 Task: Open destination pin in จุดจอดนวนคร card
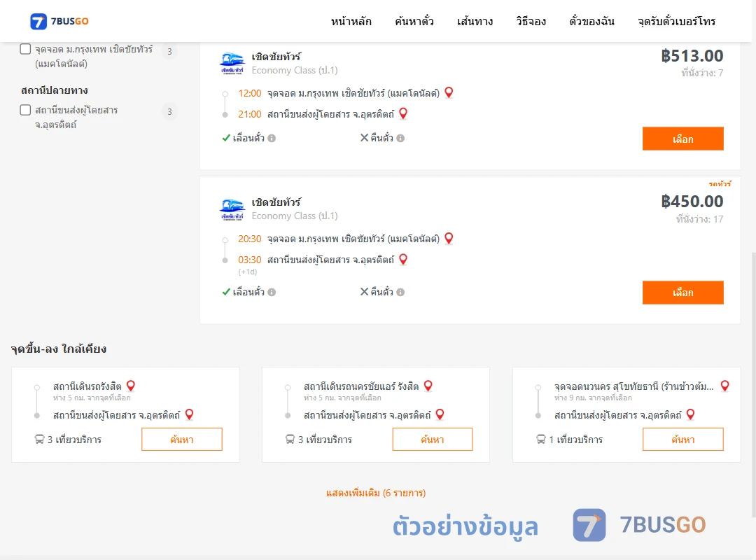tap(691, 414)
